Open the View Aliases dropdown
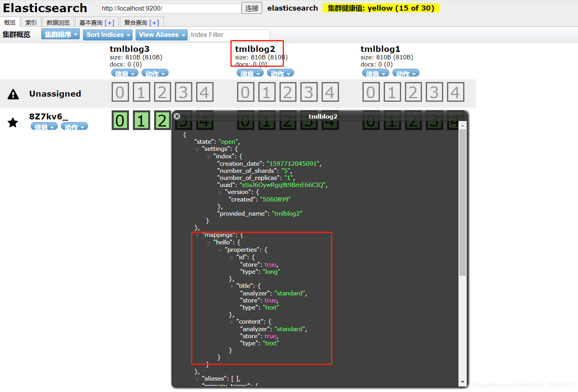This screenshot has width=578, height=392. pos(162,35)
